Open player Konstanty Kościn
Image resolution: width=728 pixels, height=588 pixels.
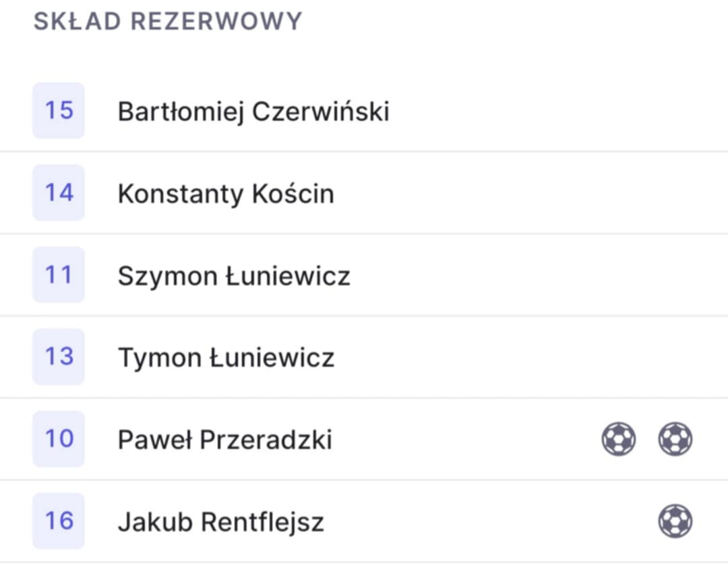[x=226, y=194]
